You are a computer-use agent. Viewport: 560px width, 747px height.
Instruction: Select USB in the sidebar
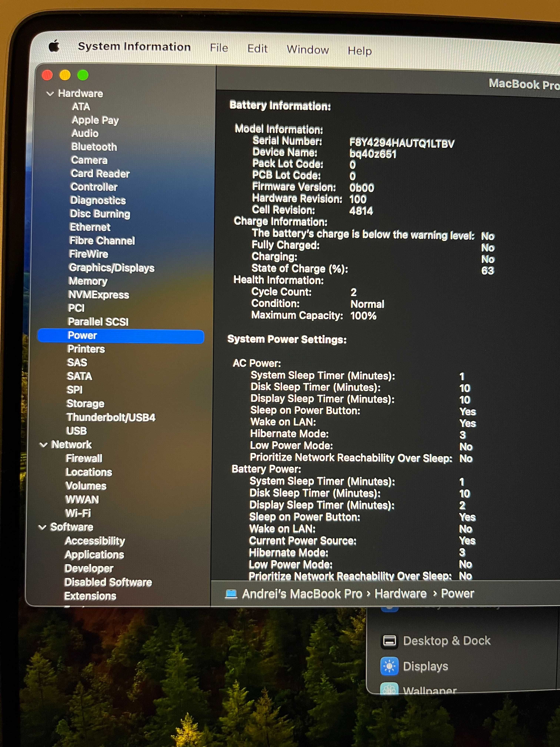pyautogui.click(x=77, y=431)
